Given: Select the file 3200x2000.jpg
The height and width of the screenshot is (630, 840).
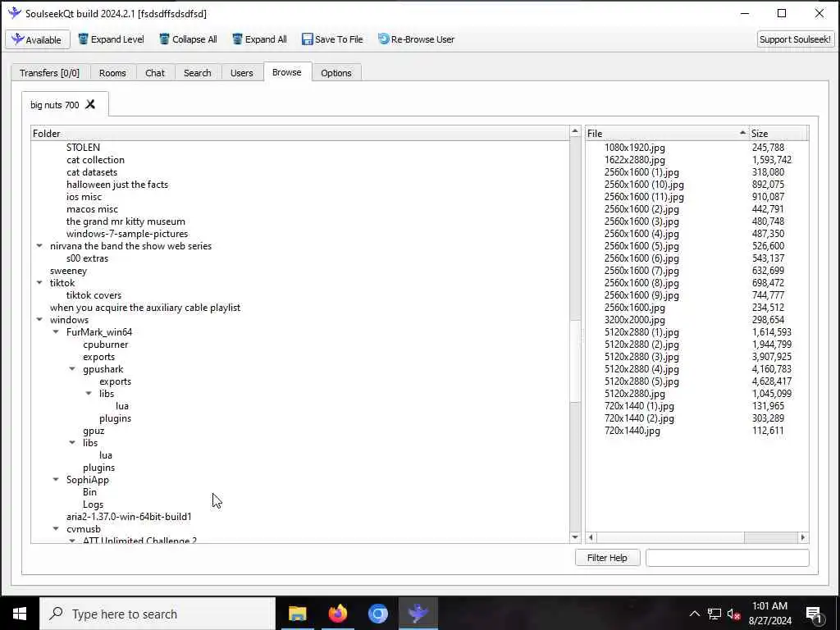Looking at the screenshot, I should [634, 320].
